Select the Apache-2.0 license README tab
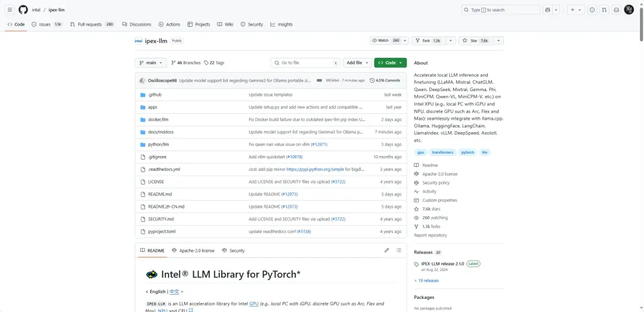 coord(193,251)
